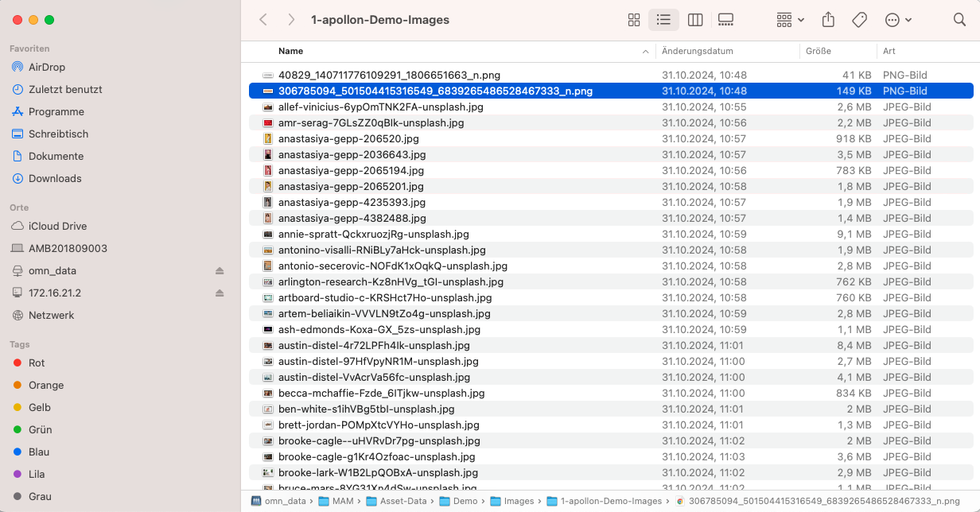Switch to column view

click(x=695, y=20)
